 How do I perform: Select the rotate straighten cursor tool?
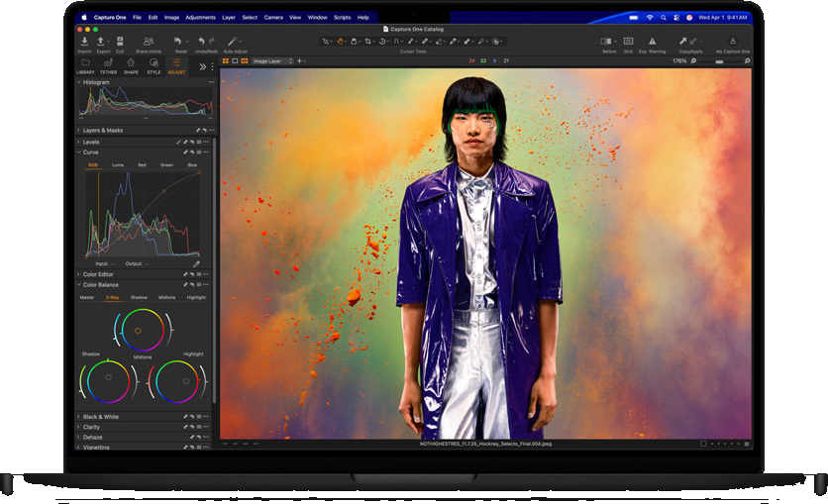381,42
